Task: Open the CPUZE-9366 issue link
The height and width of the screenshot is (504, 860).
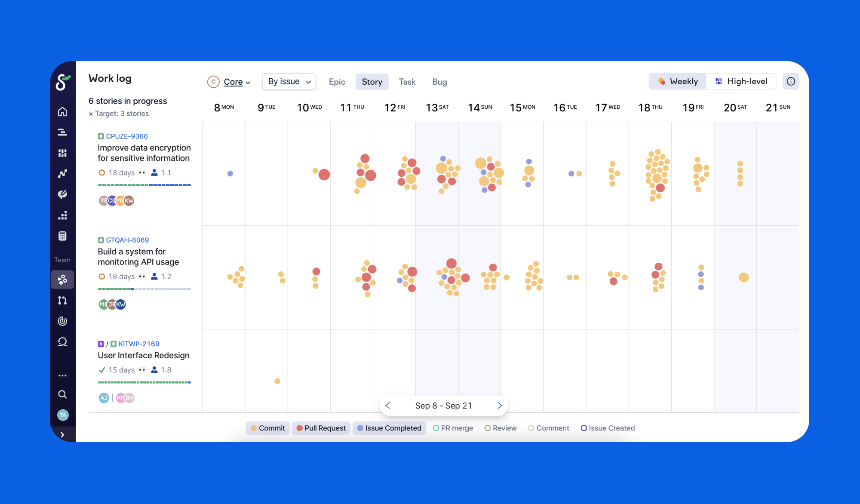Action: coord(127,136)
